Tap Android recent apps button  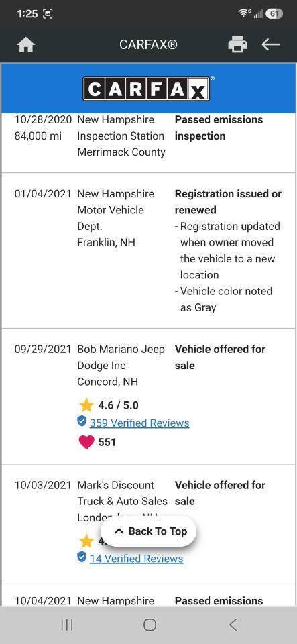pos(67,625)
